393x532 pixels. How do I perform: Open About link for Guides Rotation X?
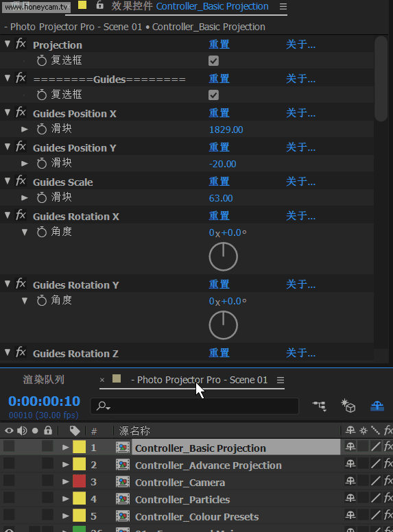(x=300, y=216)
